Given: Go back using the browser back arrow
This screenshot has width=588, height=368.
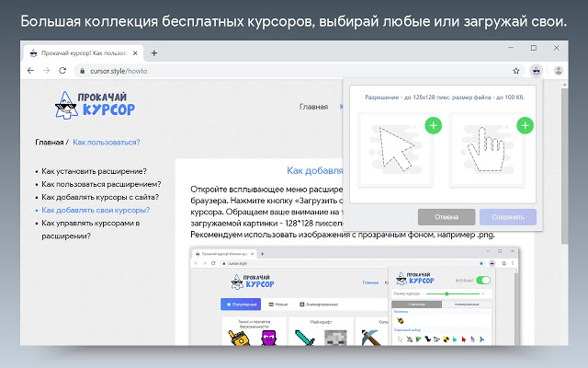Looking at the screenshot, I should tap(30, 71).
